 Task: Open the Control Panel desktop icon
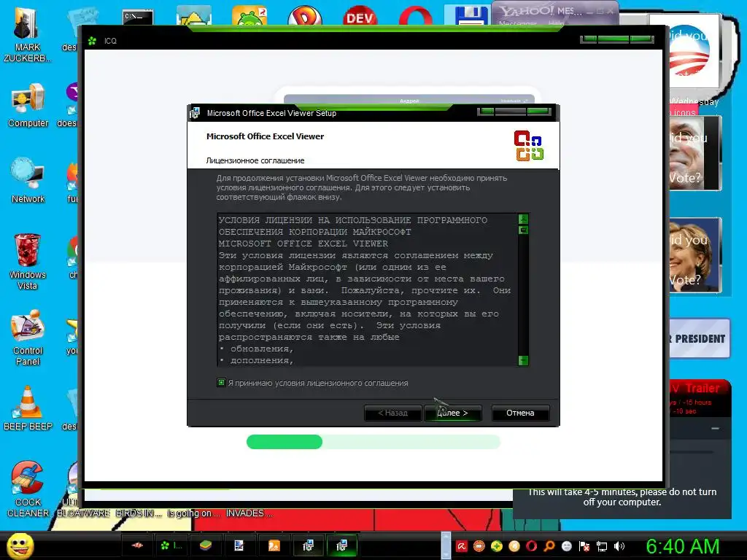[x=28, y=338]
